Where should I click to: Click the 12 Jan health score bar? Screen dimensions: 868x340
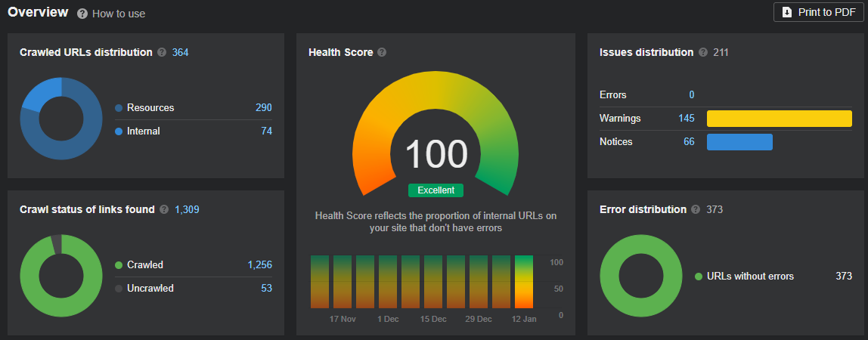point(524,281)
